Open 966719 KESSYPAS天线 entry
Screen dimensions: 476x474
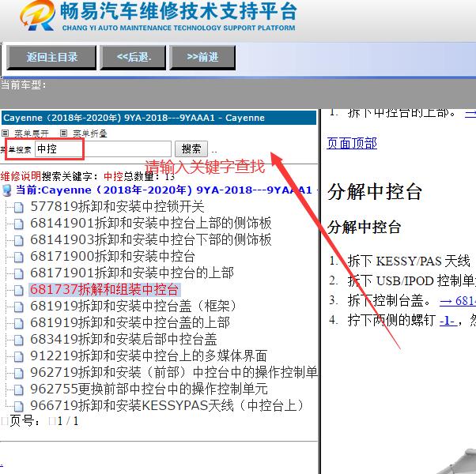pos(167,405)
